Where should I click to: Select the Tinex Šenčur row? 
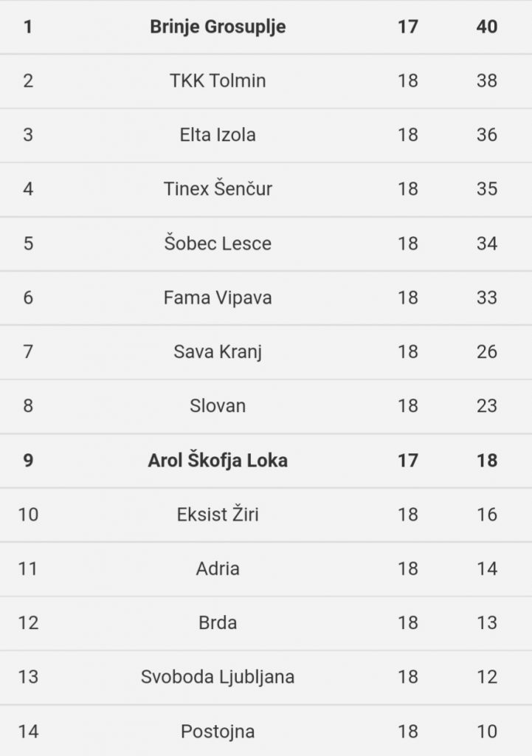point(266,189)
